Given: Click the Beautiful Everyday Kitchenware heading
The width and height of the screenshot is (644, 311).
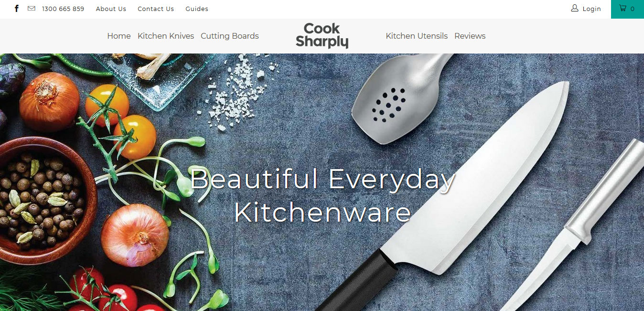Looking at the screenshot, I should point(322,196).
